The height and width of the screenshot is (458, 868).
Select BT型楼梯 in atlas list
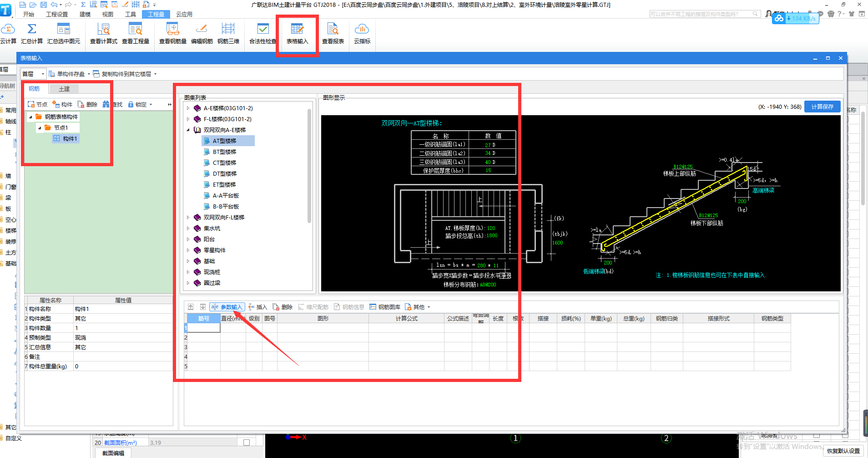click(x=224, y=152)
